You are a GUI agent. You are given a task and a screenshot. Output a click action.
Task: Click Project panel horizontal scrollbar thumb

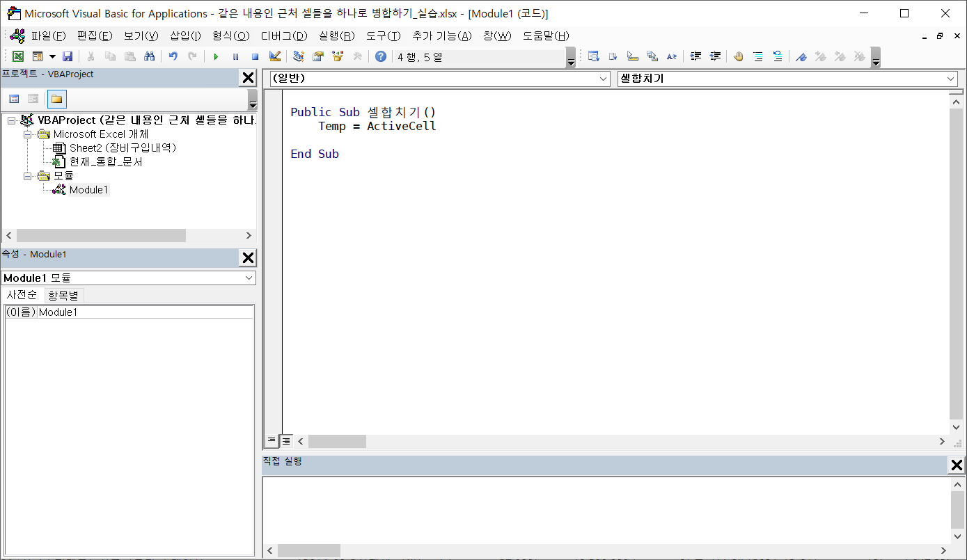(101, 236)
